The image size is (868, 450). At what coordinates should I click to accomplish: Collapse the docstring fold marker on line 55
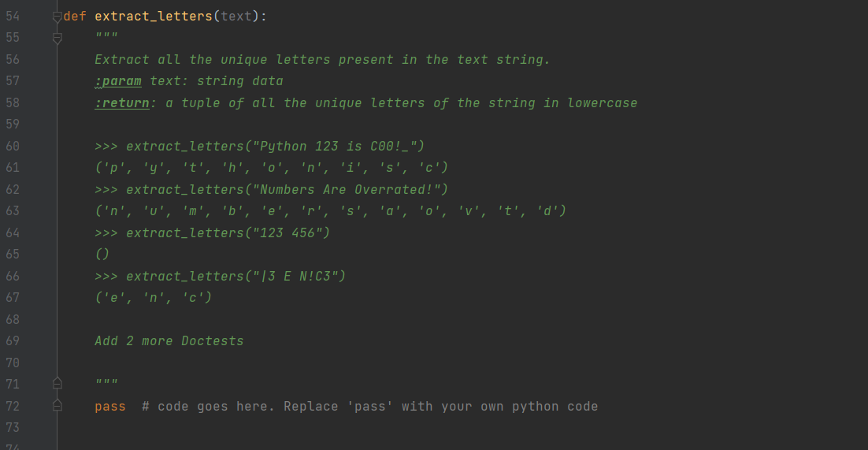pyautogui.click(x=57, y=39)
